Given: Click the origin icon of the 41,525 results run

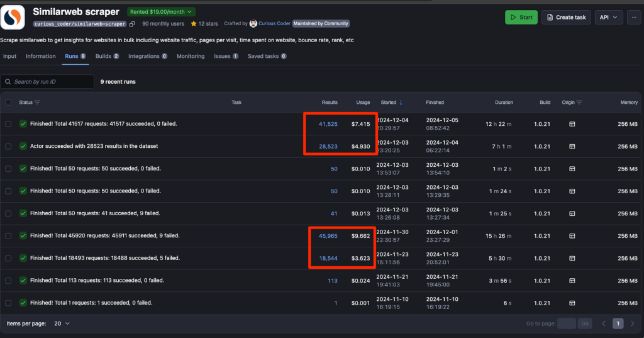Looking at the screenshot, I should 572,124.
